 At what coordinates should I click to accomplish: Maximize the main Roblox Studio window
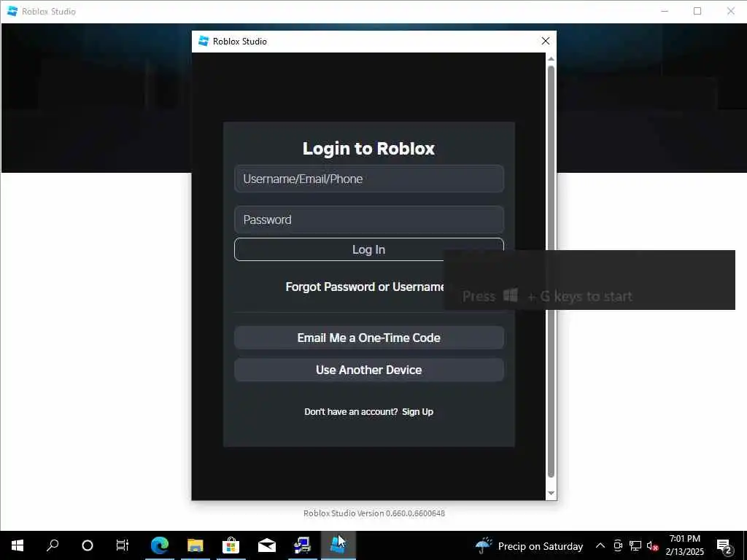[x=697, y=11]
